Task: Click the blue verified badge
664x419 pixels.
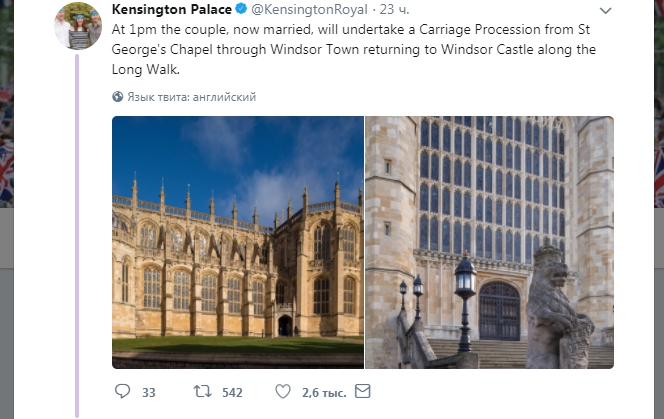Action: click(x=241, y=9)
